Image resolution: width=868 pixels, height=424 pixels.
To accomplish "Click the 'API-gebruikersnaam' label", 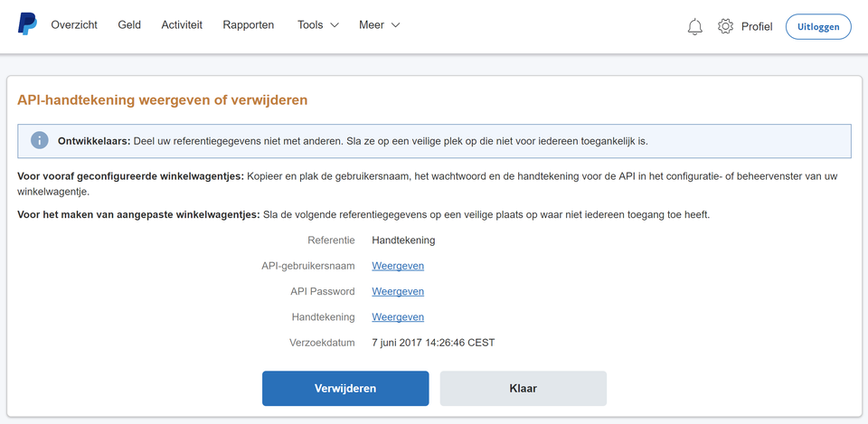I will pyautogui.click(x=308, y=266).
